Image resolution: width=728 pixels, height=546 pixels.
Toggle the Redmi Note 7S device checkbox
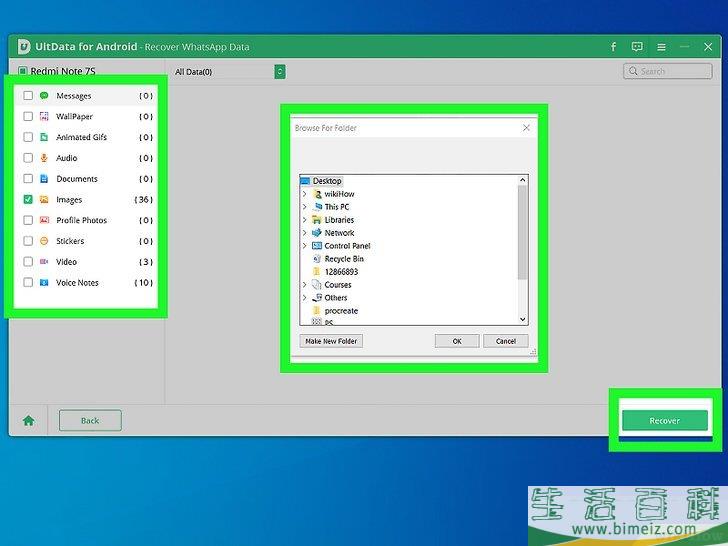pos(22,71)
